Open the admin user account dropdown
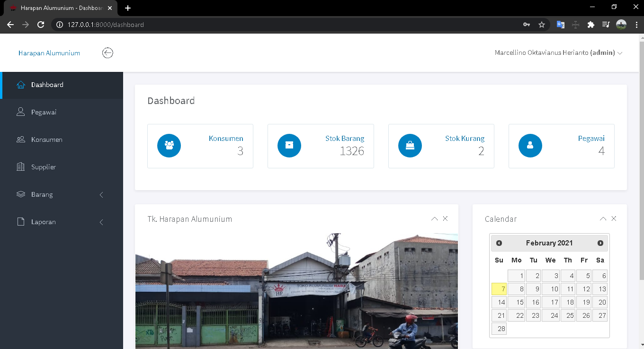 point(558,53)
